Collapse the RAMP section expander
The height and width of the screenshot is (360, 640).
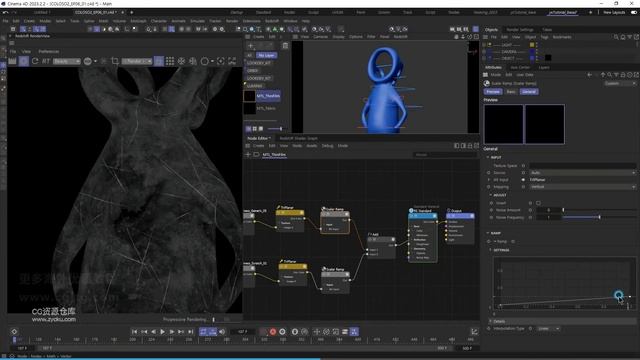488,233
